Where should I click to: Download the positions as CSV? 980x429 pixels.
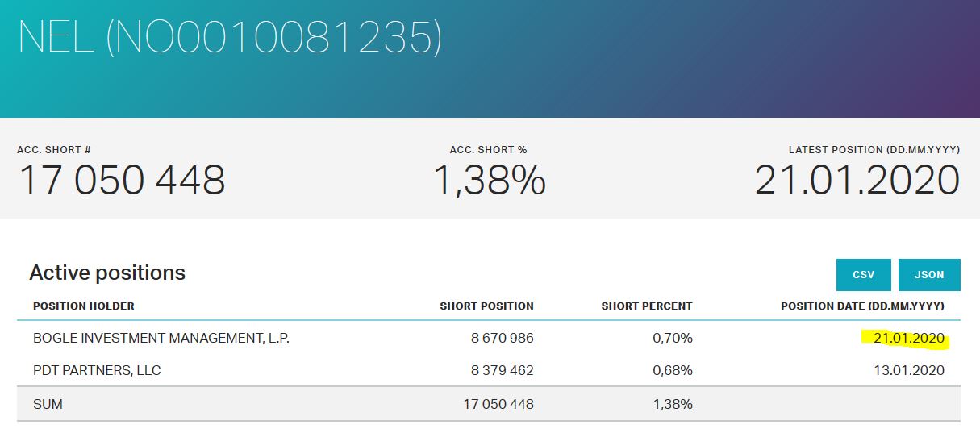[864, 275]
